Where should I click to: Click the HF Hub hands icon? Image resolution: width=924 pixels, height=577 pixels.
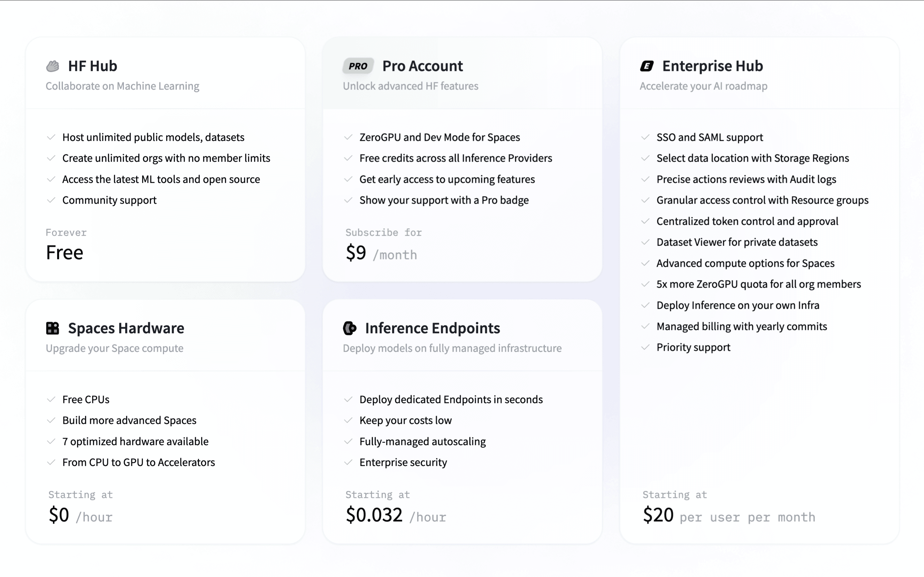coord(53,66)
